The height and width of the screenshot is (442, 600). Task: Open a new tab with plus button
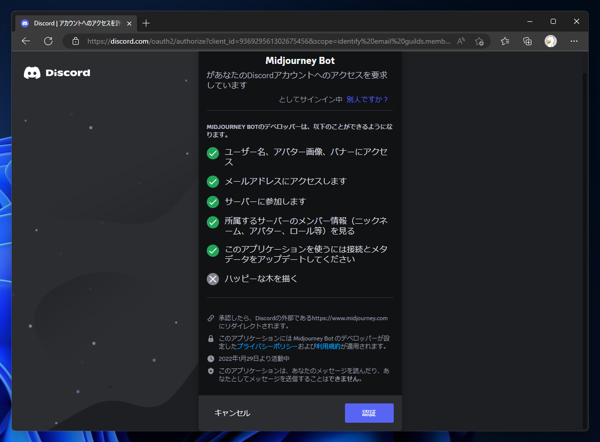tap(146, 23)
